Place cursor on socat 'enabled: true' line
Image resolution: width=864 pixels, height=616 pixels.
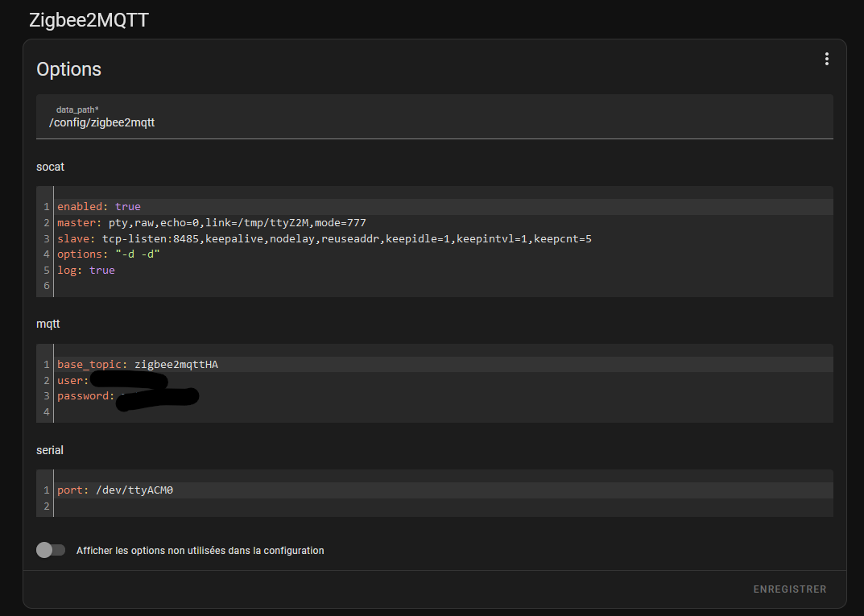[x=99, y=207]
